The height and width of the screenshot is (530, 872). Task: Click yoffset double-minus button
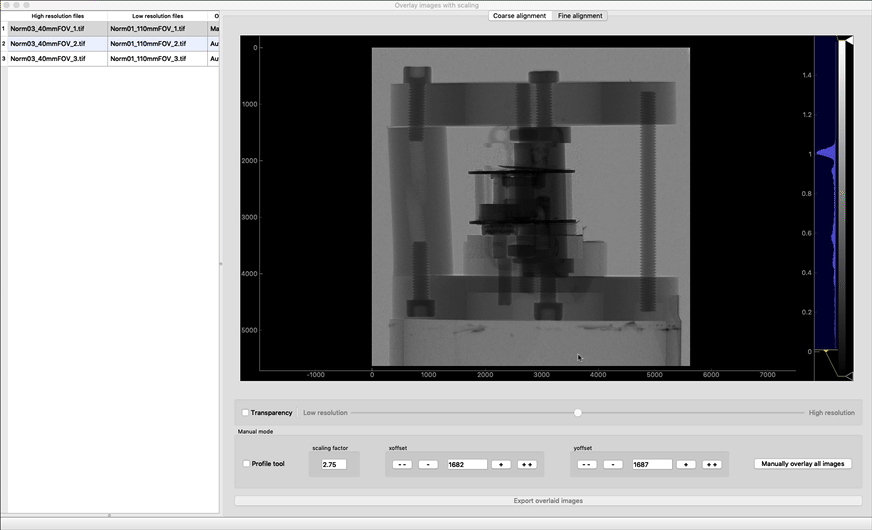point(586,464)
